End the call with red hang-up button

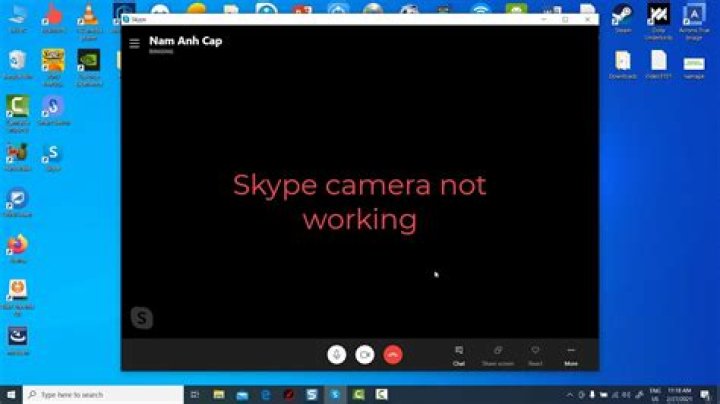393,354
